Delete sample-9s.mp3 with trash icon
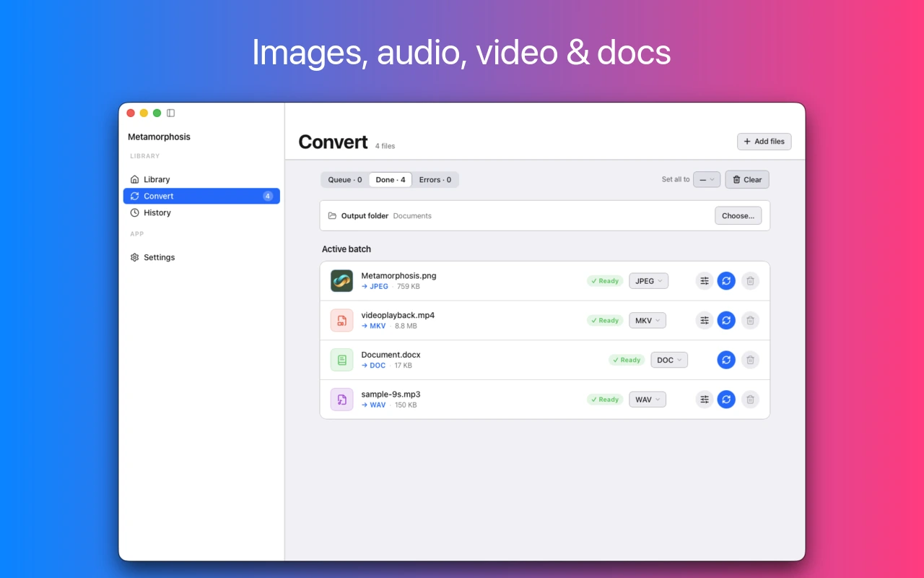924x578 pixels. (x=750, y=399)
